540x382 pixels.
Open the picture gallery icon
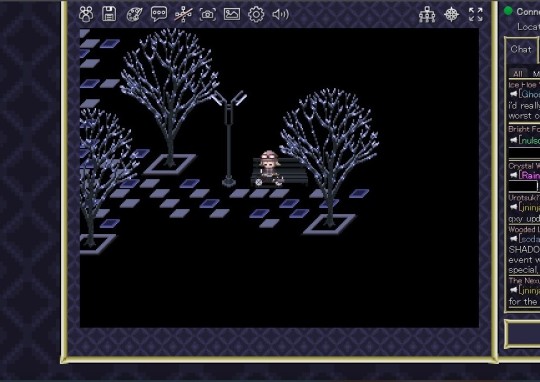232,14
